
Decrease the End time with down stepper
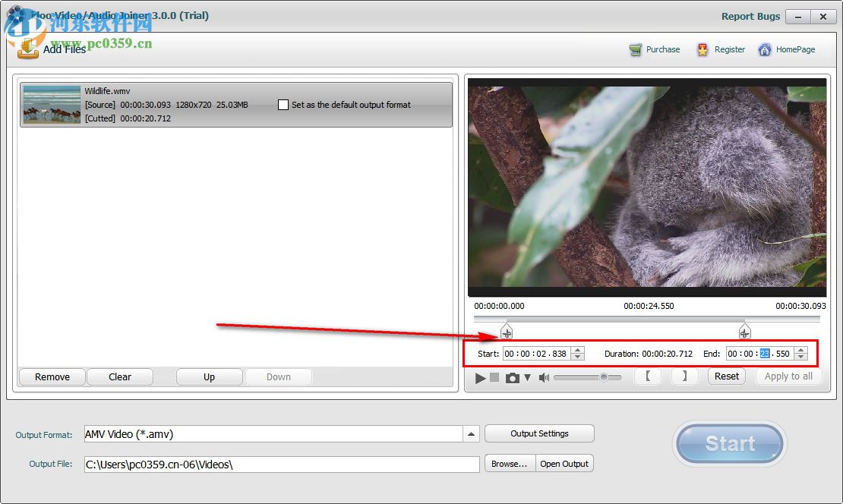(800, 358)
